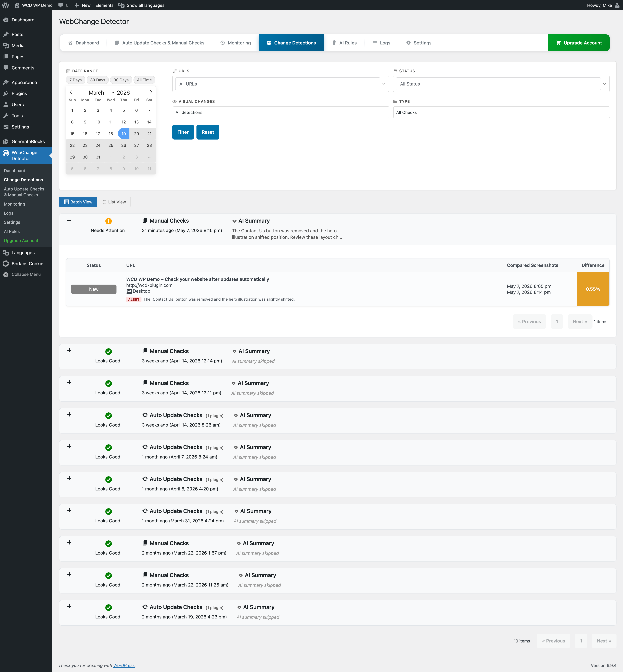Apply filters with the Filter button
The width and height of the screenshot is (623, 672).
(x=183, y=132)
